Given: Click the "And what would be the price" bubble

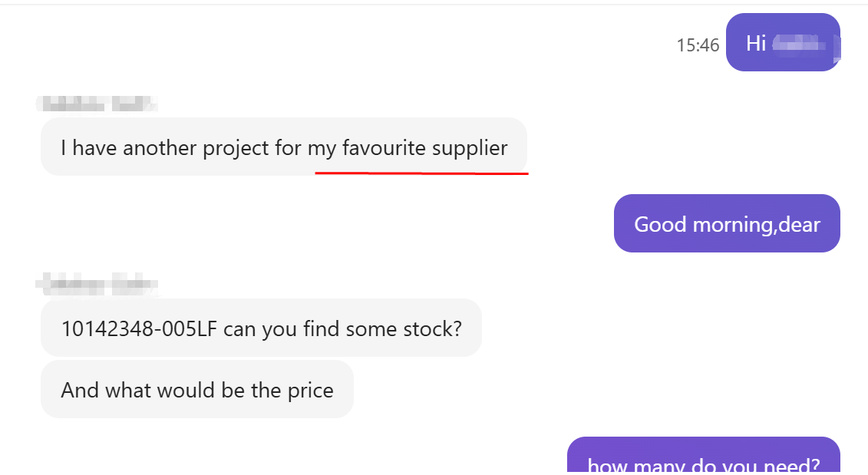Looking at the screenshot, I should point(196,390).
